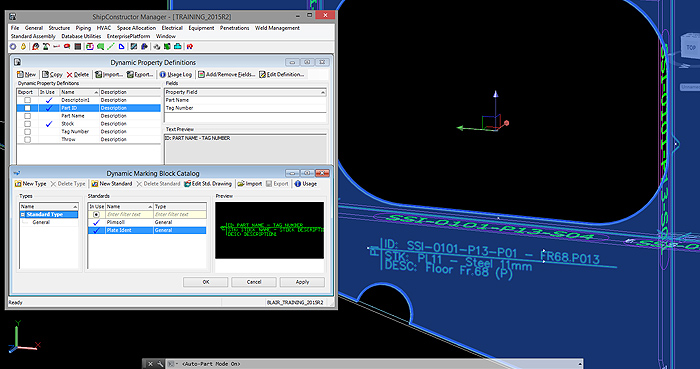This screenshot has height=369, width=700.
Task: Select the Plate Ident row in Standards
Action: (147, 230)
